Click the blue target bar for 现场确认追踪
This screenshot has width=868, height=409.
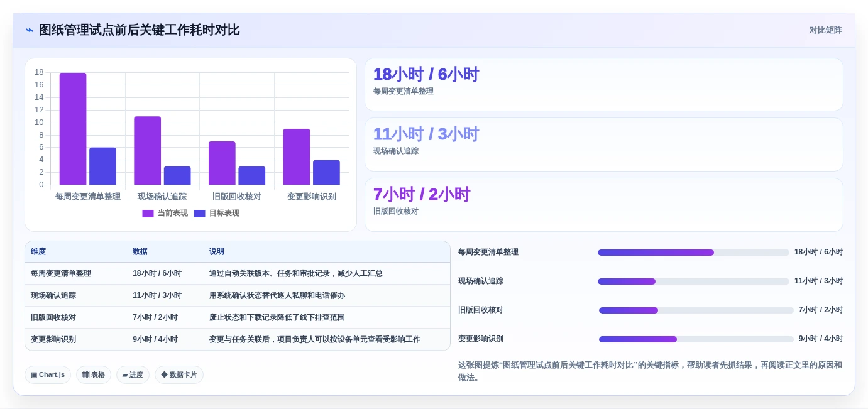coord(177,175)
